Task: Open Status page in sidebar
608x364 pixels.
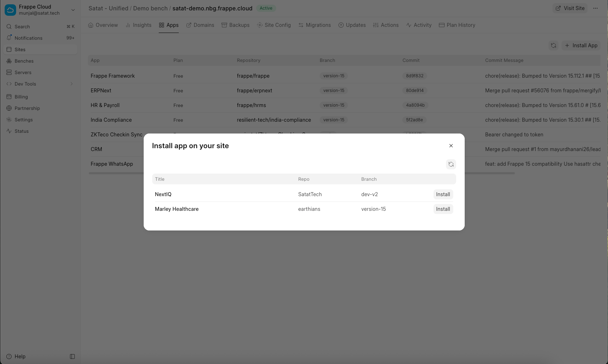Action: coord(40,131)
